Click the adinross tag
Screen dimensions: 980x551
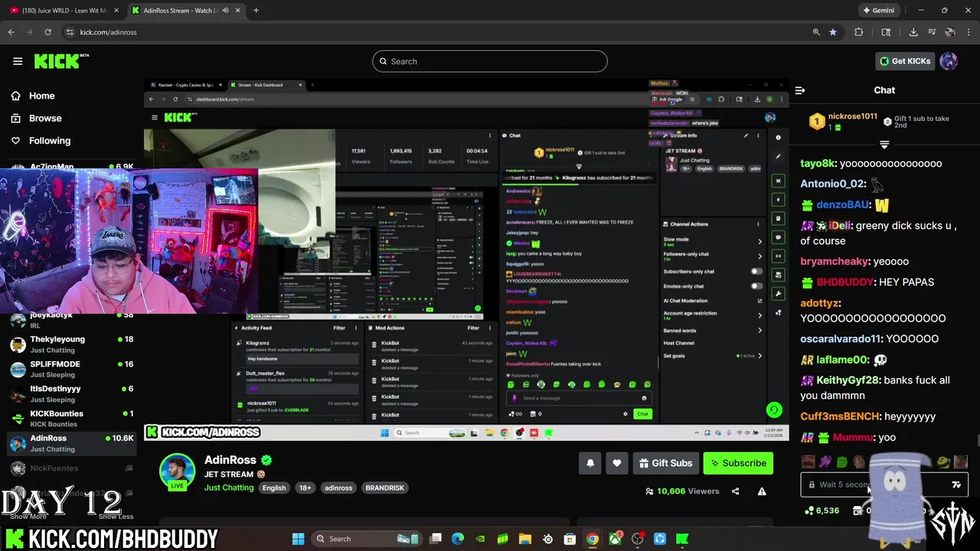338,487
